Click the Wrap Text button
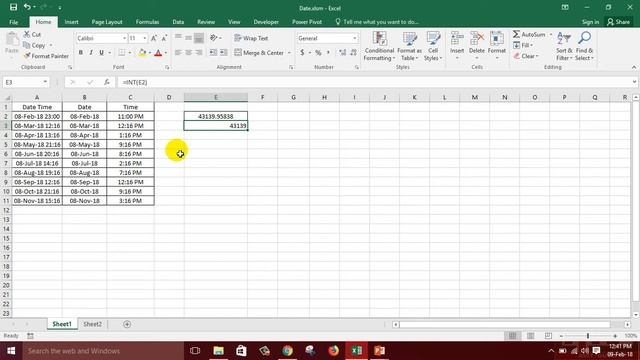The image size is (640, 360). pyautogui.click(x=251, y=38)
